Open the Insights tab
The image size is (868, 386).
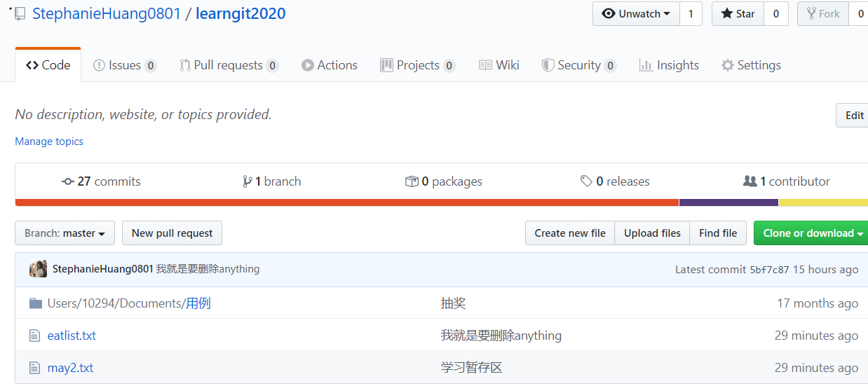click(x=669, y=65)
